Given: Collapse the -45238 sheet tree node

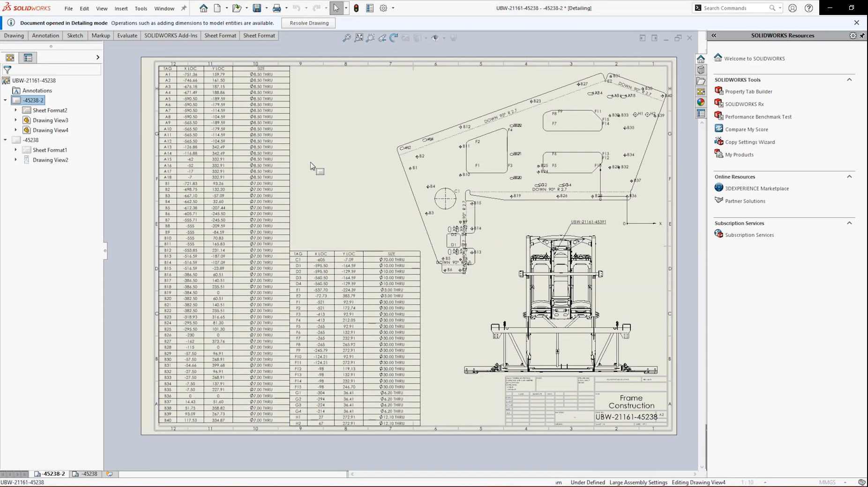Looking at the screenshot, I should pyautogui.click(x=6, y=140).
